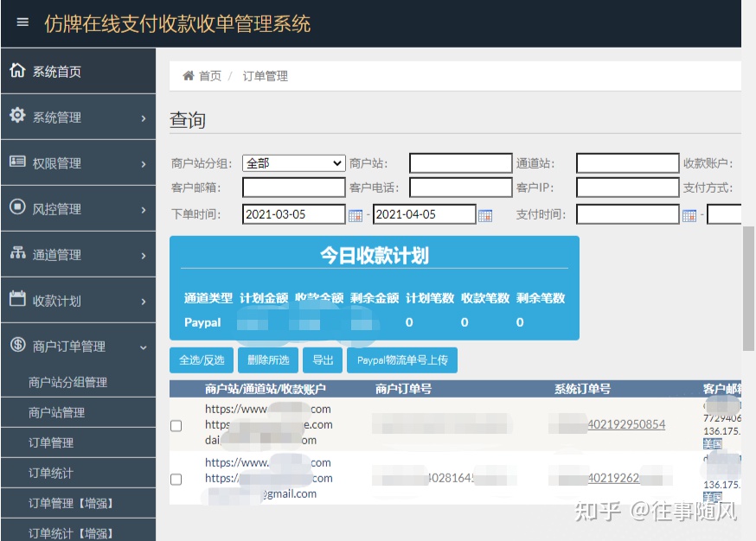
Task: Click the 商户站/通道站/收款账户 column header
Action: (x=266, y=389)
